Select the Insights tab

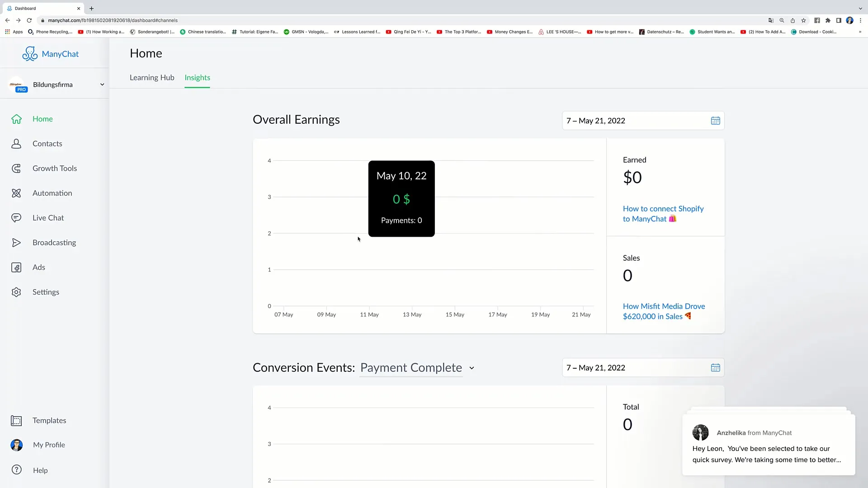[197, 77]
